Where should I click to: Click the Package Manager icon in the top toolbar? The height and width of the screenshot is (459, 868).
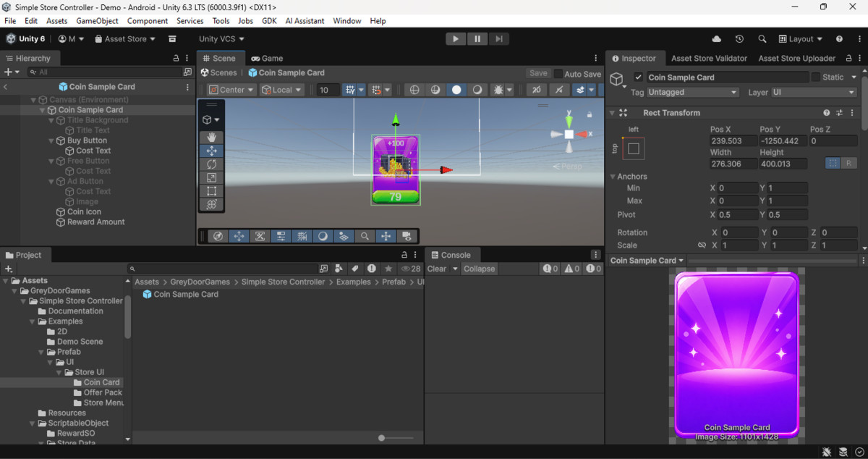[172, 39]
